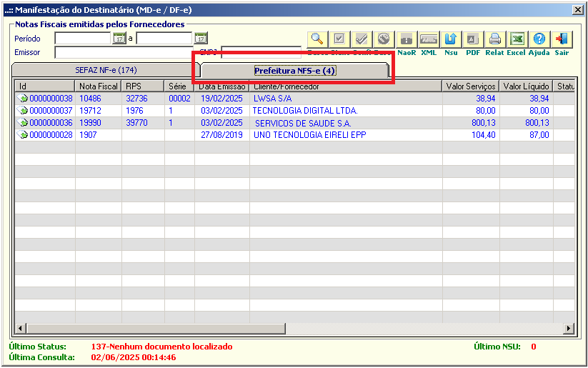
Task: Switch to the SEFAZ NF-e (174) tab
Action: tap(106, 70)
